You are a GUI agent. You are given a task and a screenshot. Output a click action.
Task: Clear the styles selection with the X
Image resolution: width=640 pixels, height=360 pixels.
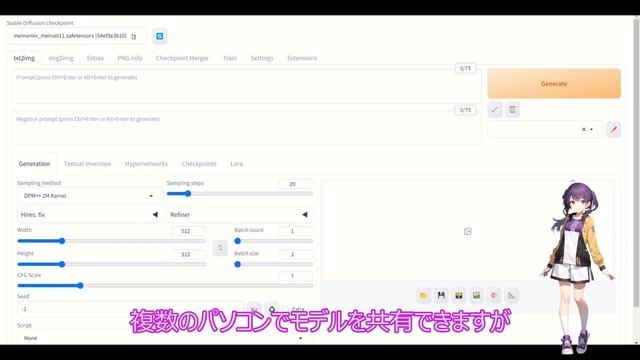(584, 129)
